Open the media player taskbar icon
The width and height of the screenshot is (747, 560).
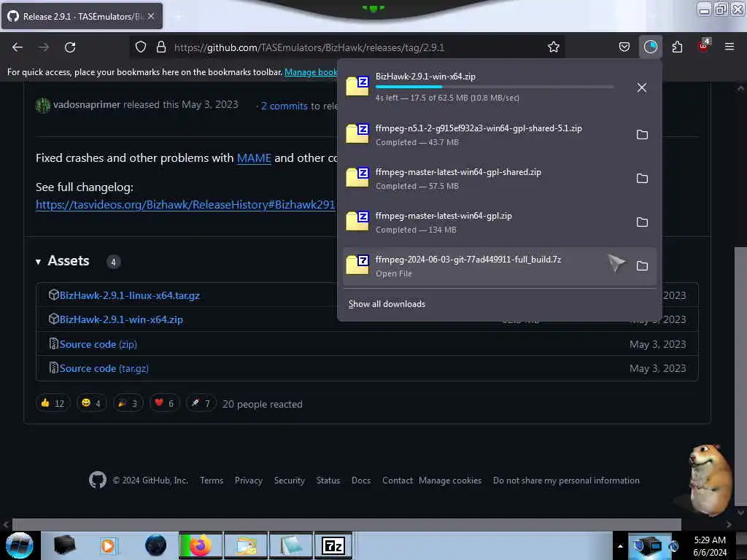[108, 545]
